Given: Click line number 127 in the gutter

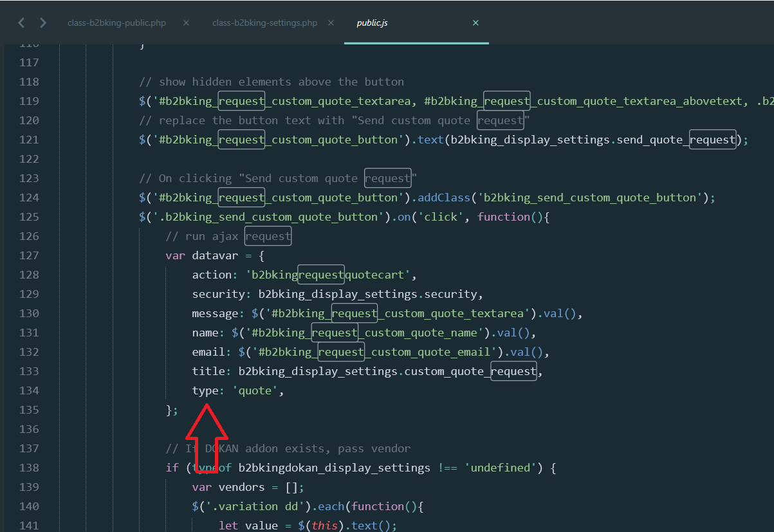Looking at the screenshot, I should 29,255.
